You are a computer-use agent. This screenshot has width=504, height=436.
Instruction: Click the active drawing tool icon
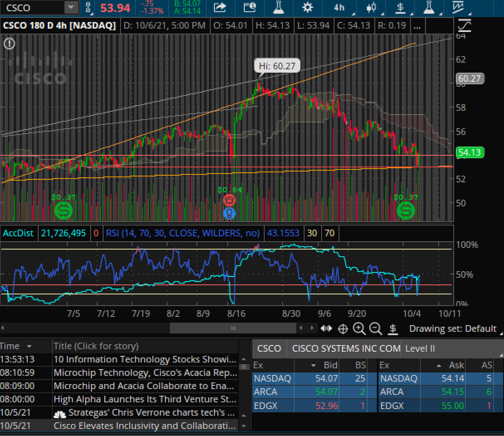(x=465, y=26)
